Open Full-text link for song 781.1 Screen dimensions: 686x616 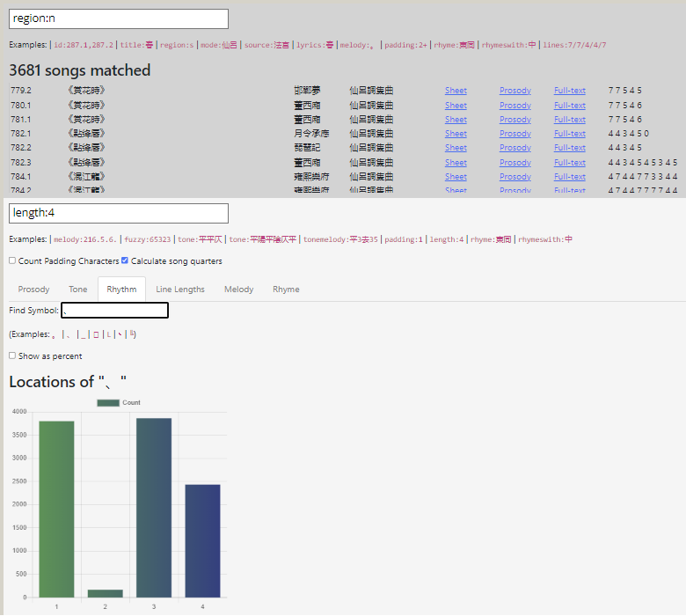coord(569,120)
